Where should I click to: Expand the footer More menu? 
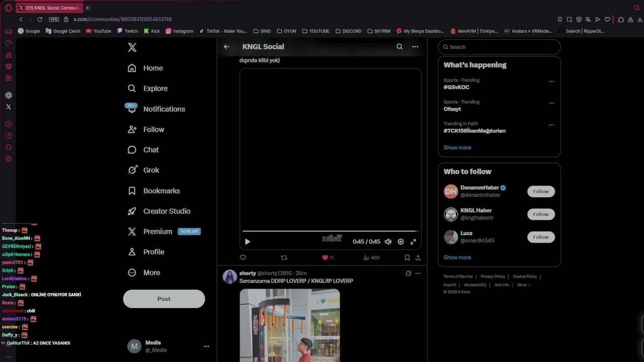(x=524, y=285)
